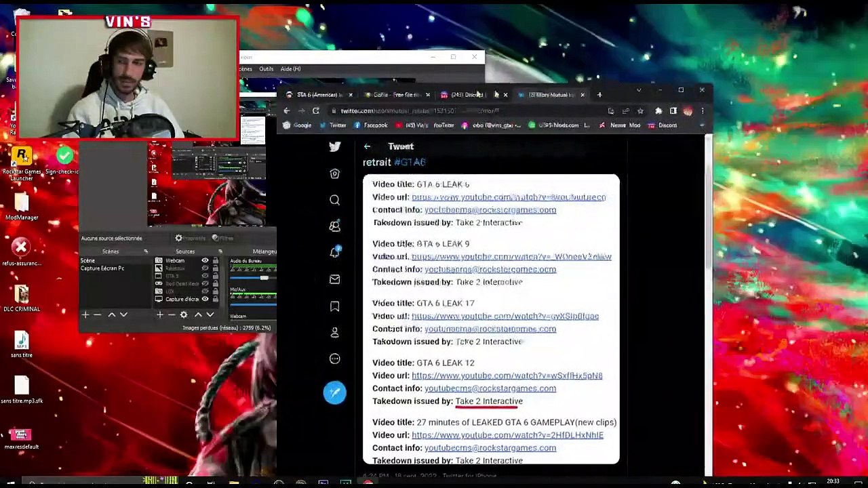Toggle visibility of Capture d'écran source
Viewport: 868px width, 488px height.
tap(205, 299)
